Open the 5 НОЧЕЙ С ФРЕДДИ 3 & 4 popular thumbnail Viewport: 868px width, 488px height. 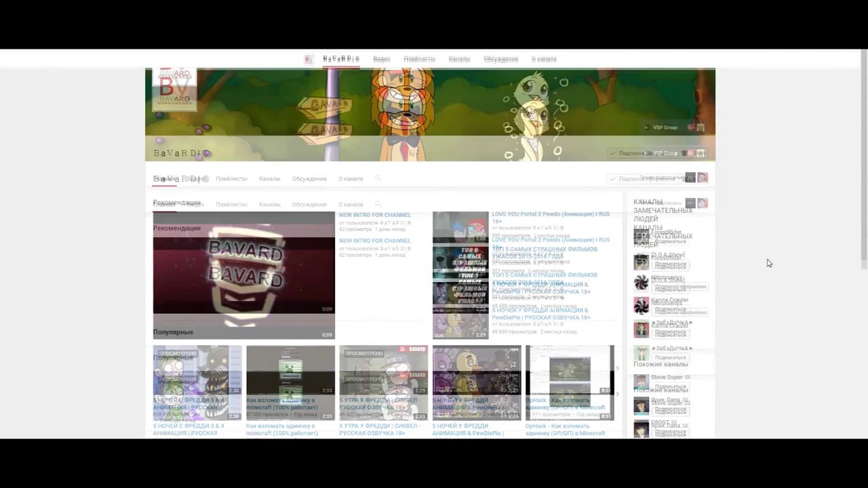coord(197,383)
